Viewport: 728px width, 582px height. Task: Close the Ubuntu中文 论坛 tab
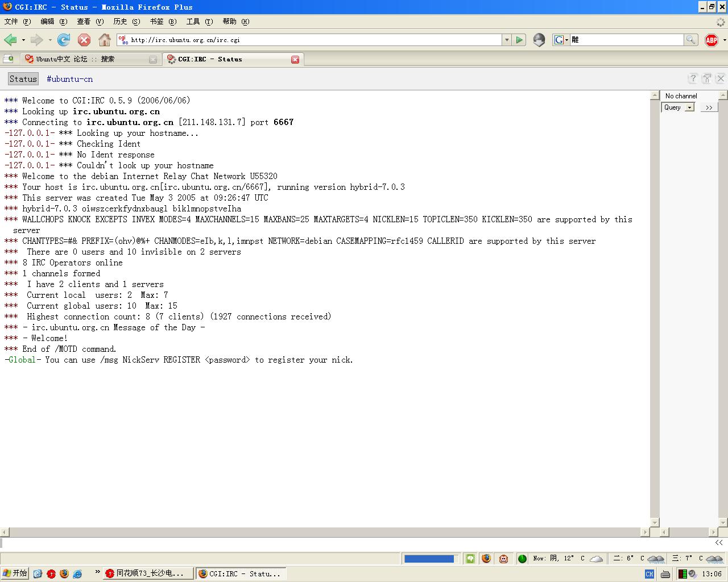pos(152,60)
